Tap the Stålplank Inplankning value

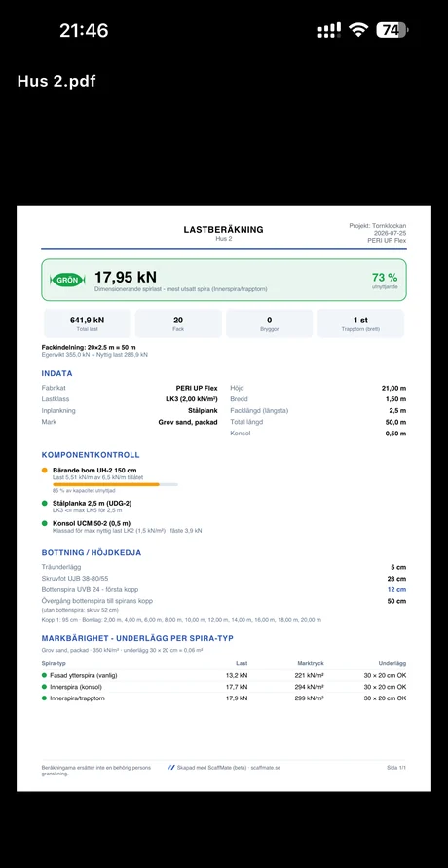pyautogui.click(x=203, y=411)
